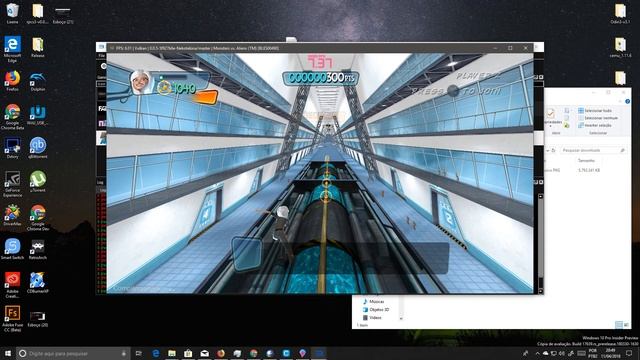
Task: Select the CDBurnerXP desktop shortcut
Action: click(38, 282)
